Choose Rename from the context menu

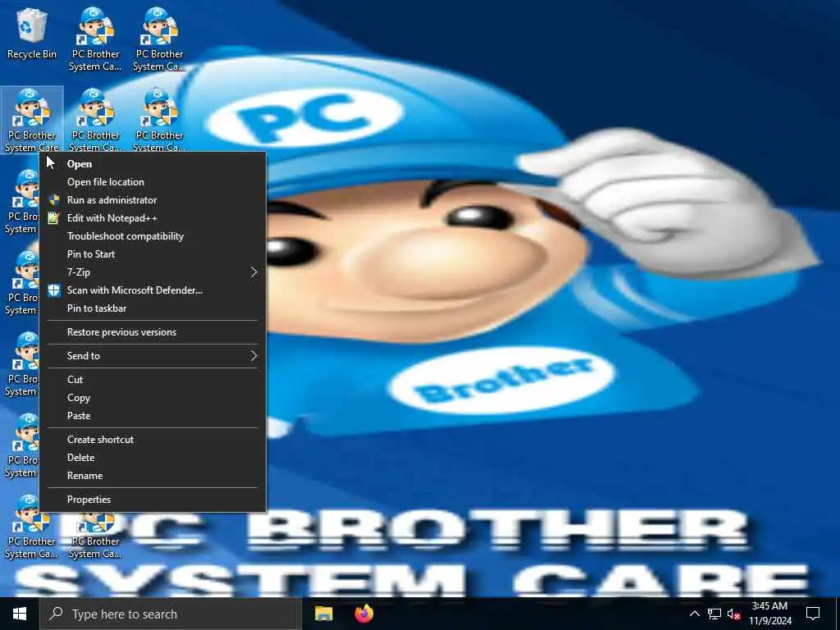[x=153, y=476]
